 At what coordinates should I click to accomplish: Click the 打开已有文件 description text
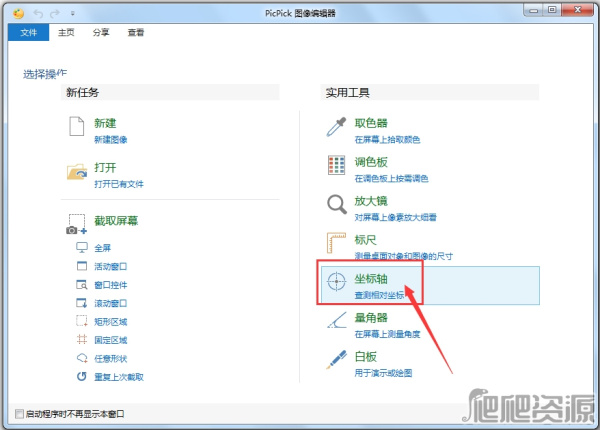point(119,184)
